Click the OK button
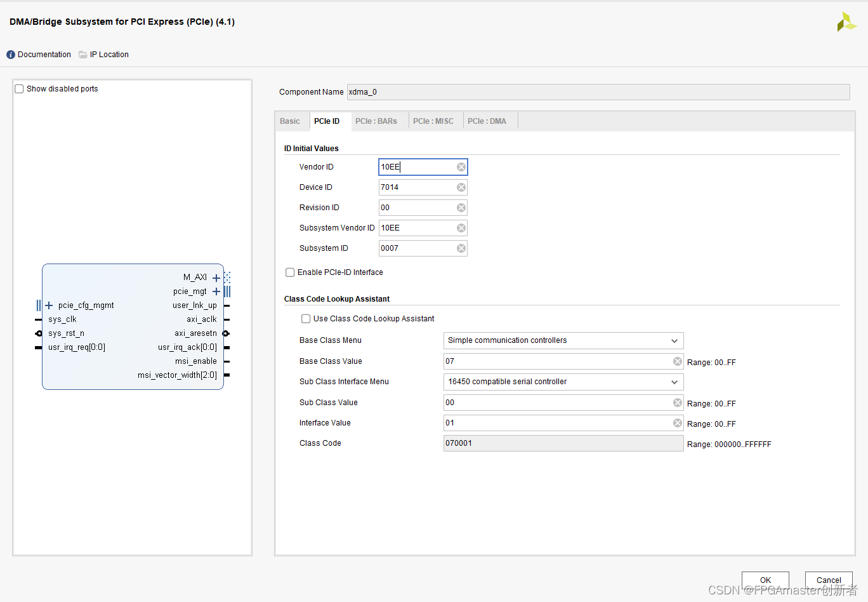868x602 pixels. pos(765,580)
